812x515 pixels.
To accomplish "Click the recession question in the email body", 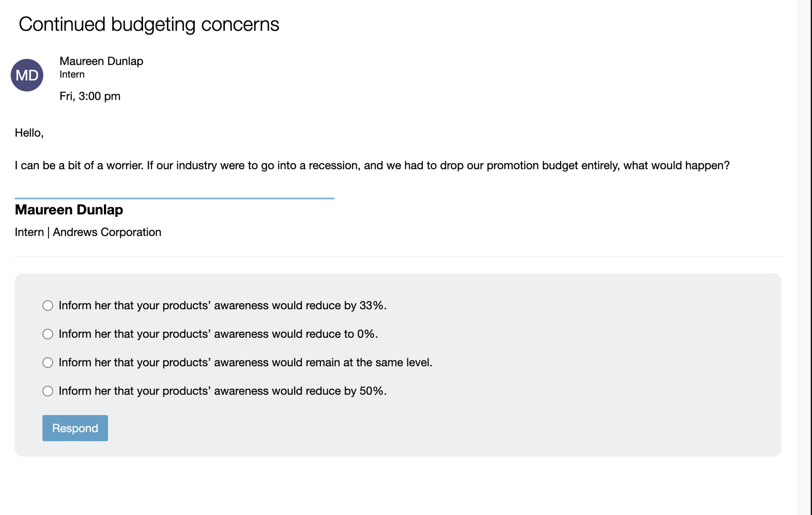I will pyautogui.click(x=372, y=165).
